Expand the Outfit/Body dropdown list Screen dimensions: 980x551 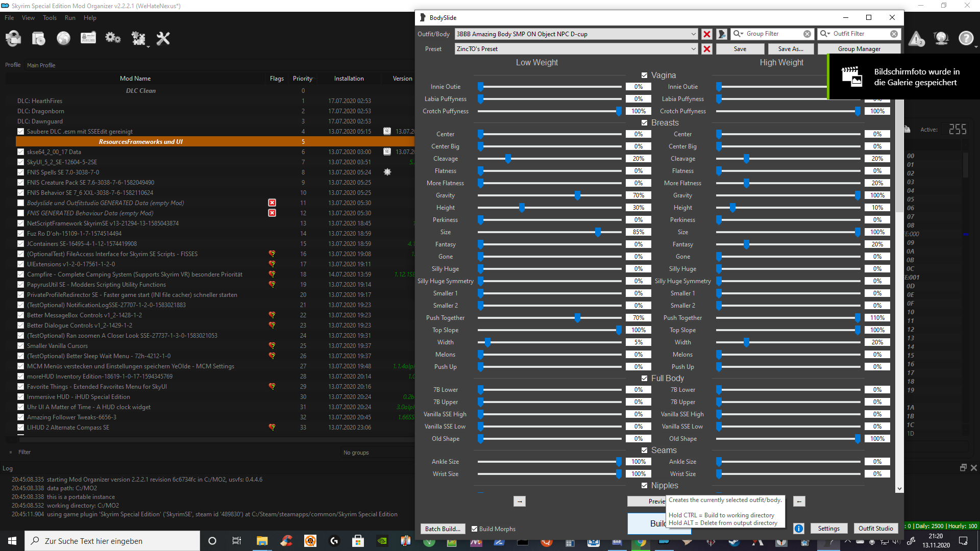coord(693,34)
